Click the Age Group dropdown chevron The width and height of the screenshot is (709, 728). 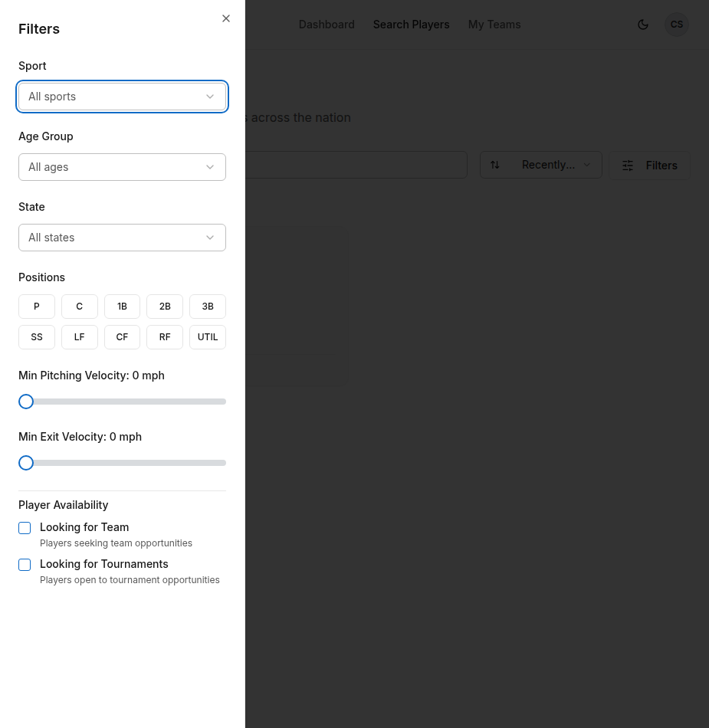click(x=210, y=167)
